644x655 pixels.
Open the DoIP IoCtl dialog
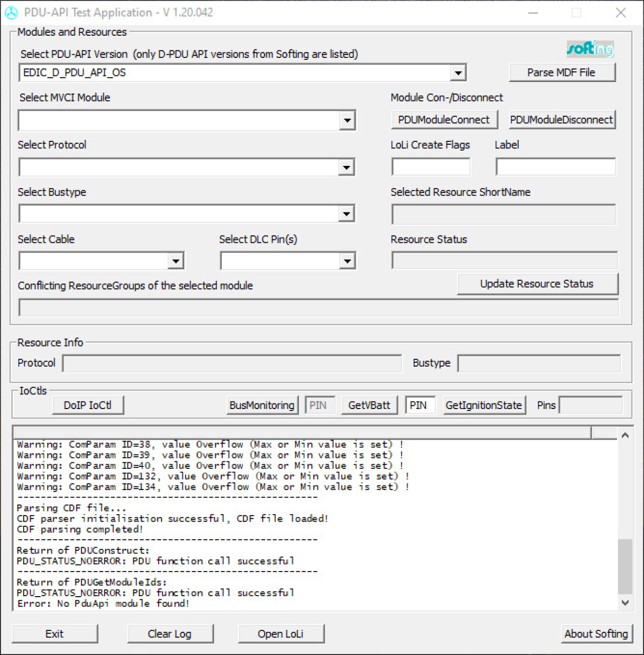click(x=88, y=405)
